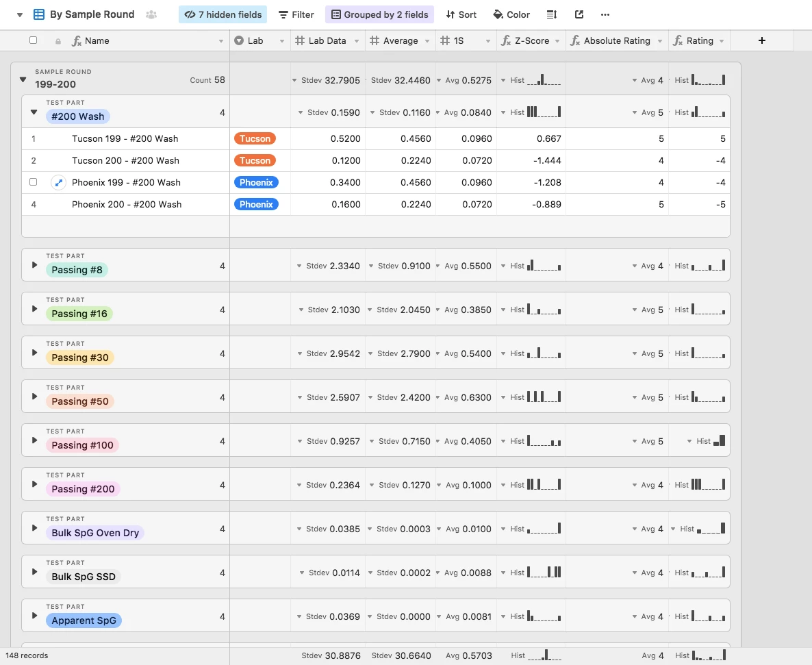Click the Tucson tag in Tucson 200 row

click(x=255, y=160)
